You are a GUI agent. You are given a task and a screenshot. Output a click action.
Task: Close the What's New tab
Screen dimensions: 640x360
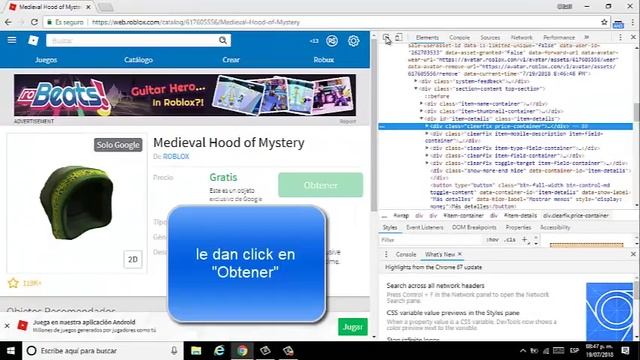pos(460,254)
